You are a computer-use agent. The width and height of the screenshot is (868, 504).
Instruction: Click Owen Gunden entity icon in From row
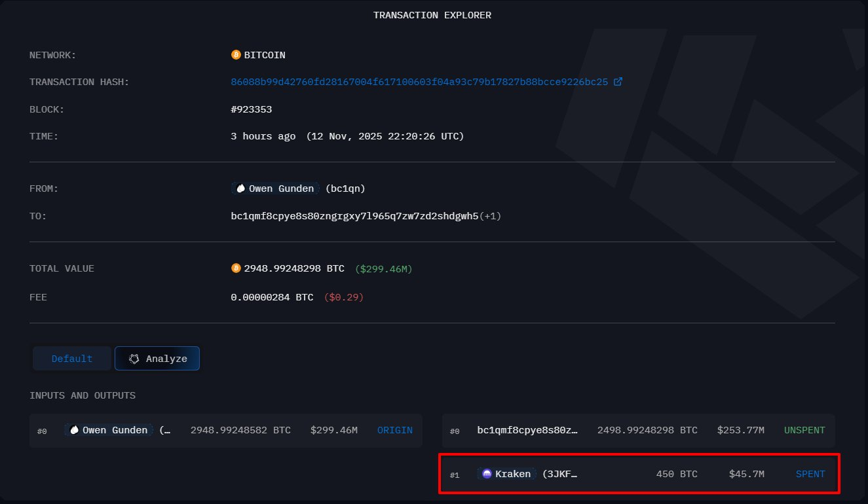point(240,189)
